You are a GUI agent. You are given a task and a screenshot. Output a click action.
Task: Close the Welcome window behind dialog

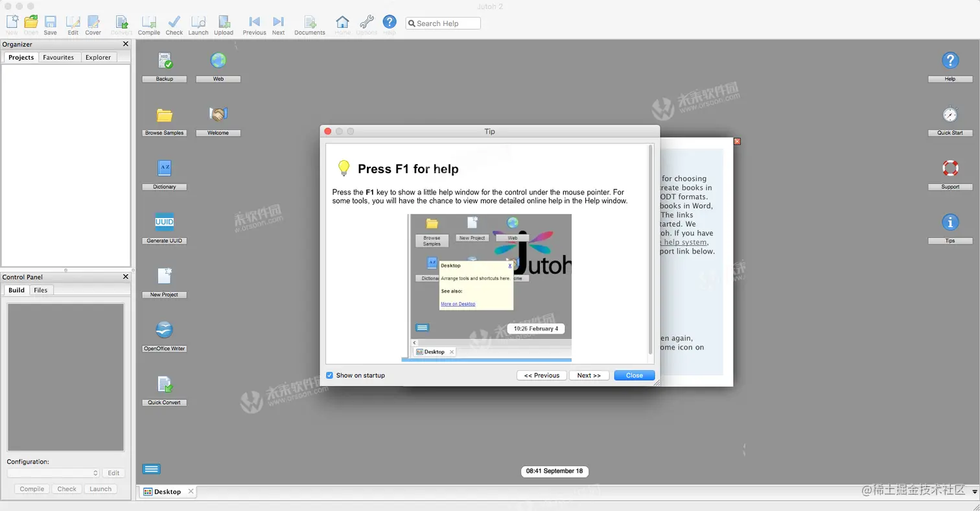(x=737, y=141)
